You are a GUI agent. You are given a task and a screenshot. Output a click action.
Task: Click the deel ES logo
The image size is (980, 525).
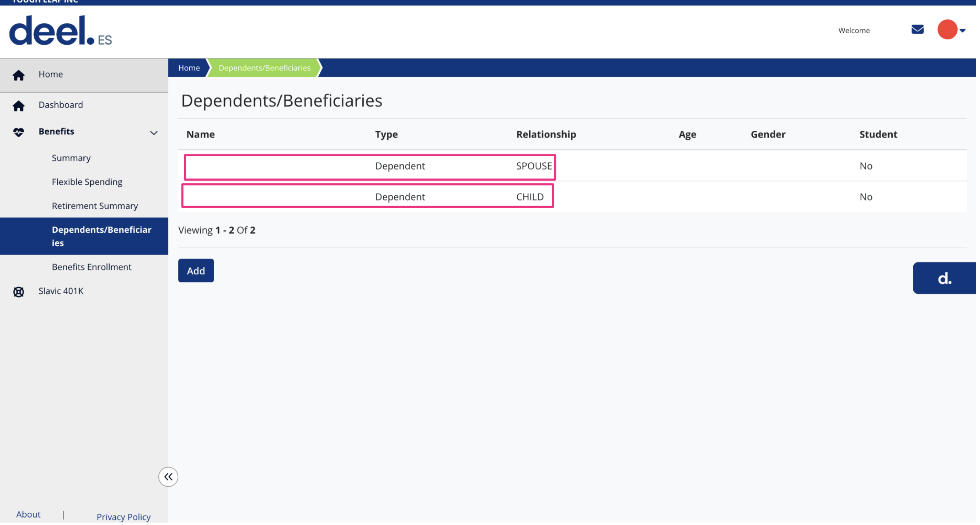(x=60, y=31)
